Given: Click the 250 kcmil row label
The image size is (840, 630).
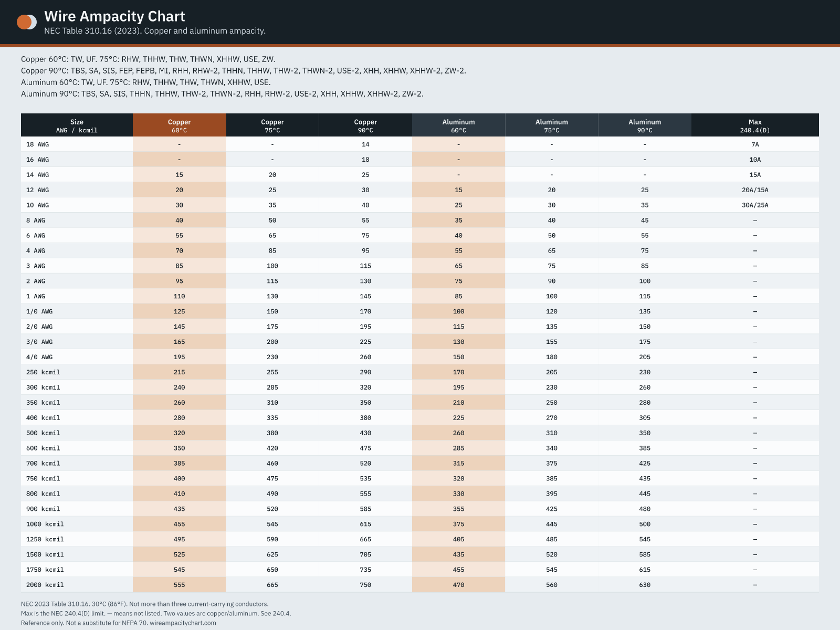Looking at the screenshot, I should coord(43,373).
